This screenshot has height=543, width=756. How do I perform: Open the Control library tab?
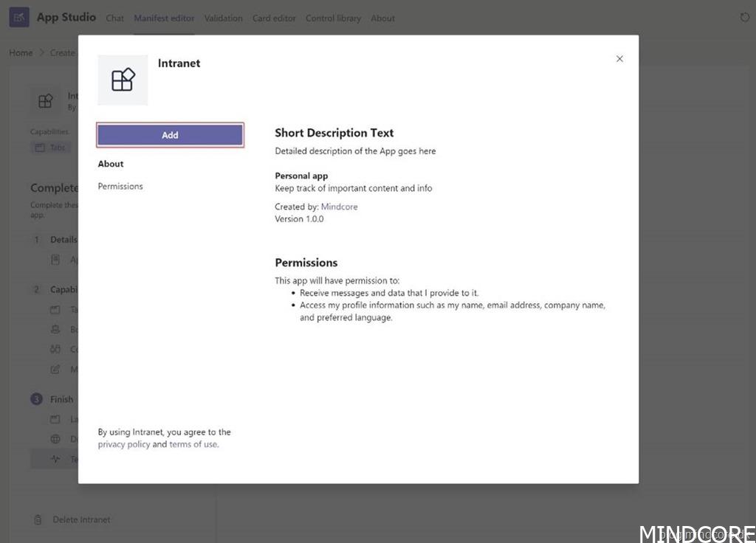click(x=333, y=18)
